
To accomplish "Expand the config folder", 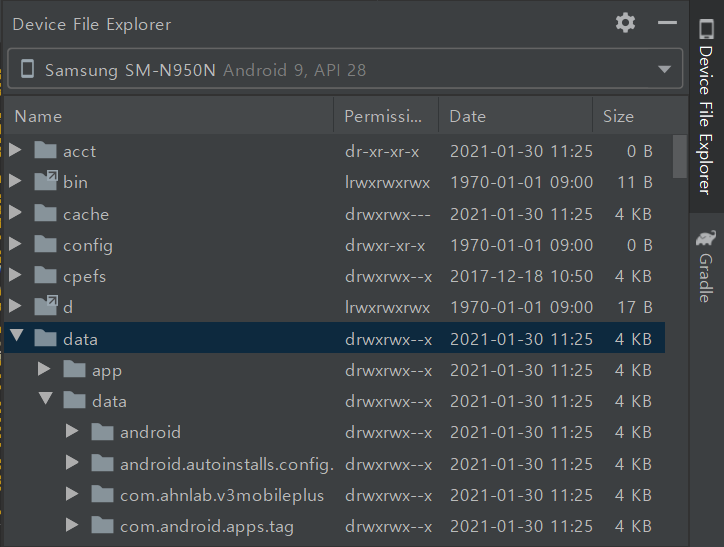I will pos(15,243).
